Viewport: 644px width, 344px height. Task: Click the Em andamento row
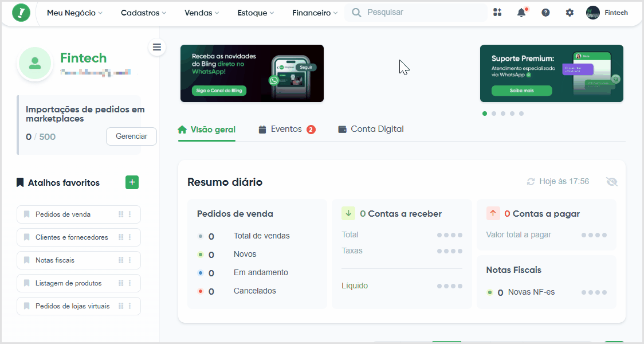coord(243,272)
